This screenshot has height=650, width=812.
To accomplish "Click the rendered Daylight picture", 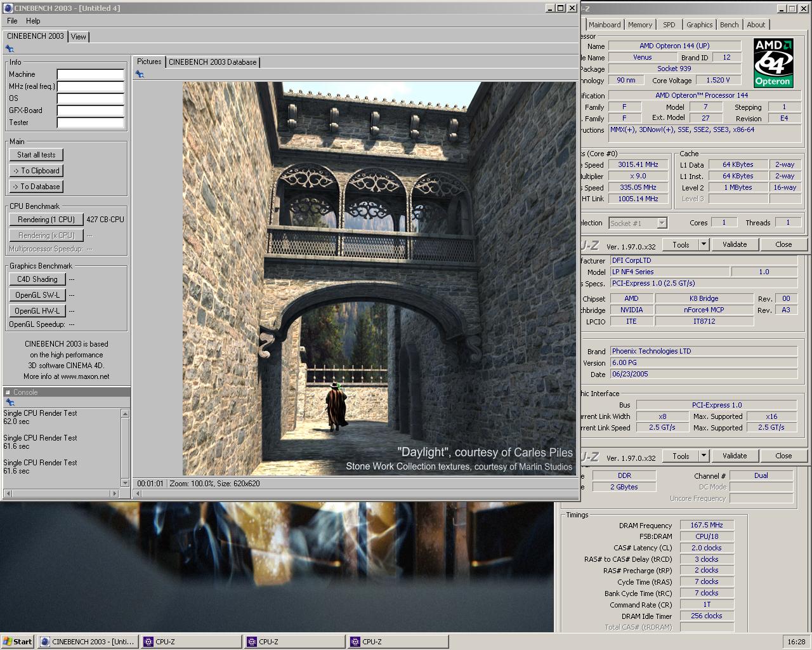I will pyautogui.click(x=379, y=279).
